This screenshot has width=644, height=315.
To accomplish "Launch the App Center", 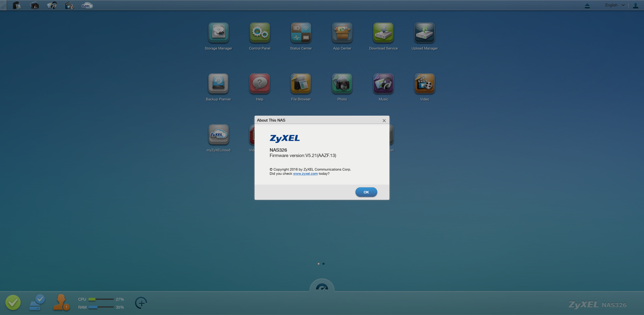I will tap(342, 33).
